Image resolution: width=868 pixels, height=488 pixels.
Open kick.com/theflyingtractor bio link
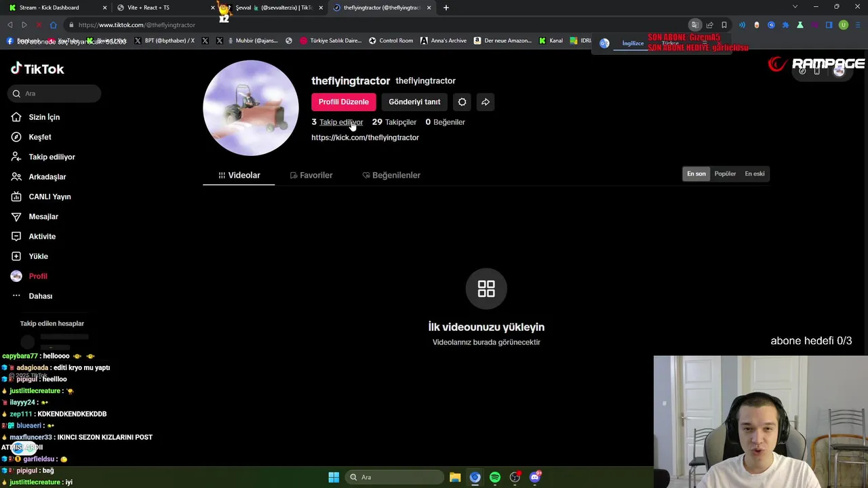tap(365, 138)
